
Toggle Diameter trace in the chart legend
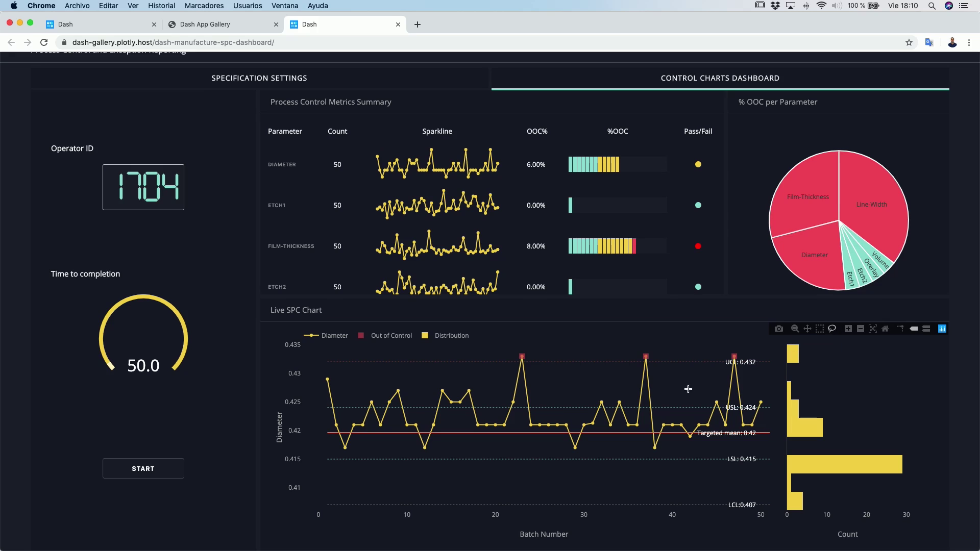(x=334, y=336)
